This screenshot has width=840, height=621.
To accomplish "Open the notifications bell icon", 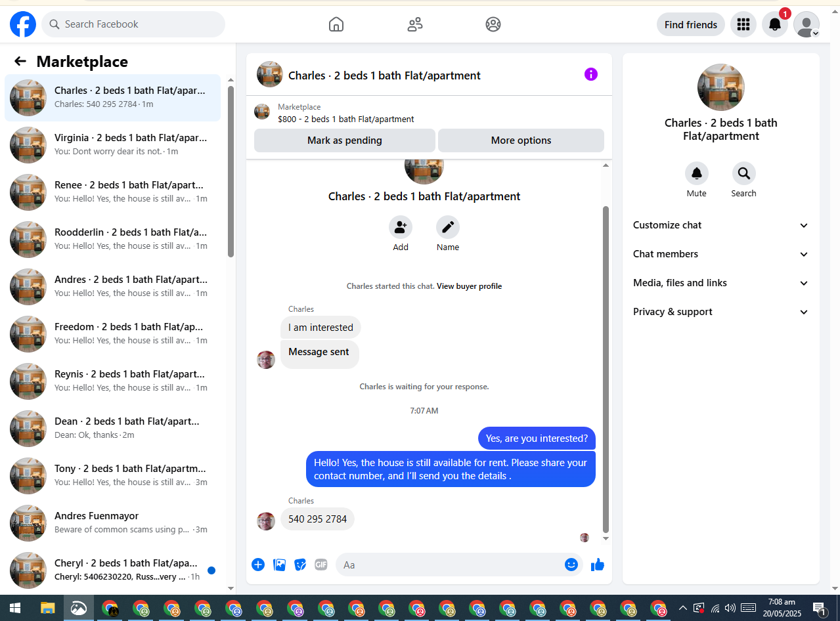I will [775, 24].
